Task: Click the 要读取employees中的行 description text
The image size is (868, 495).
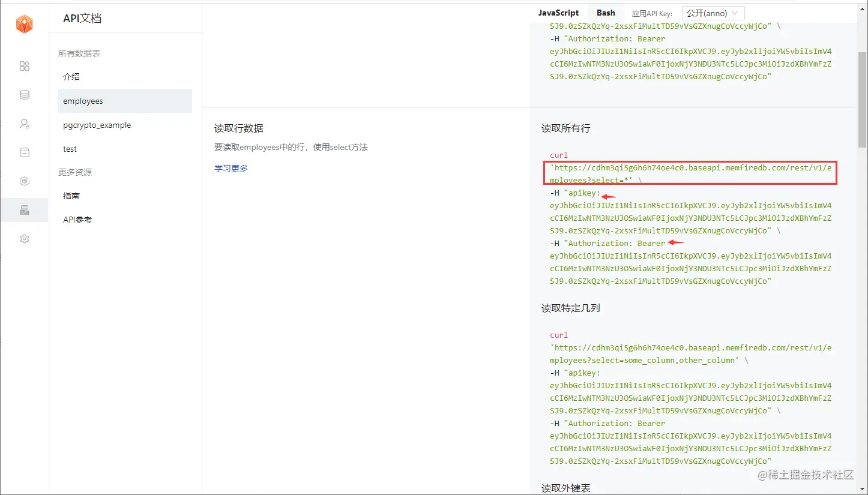Action: [291, 147]
